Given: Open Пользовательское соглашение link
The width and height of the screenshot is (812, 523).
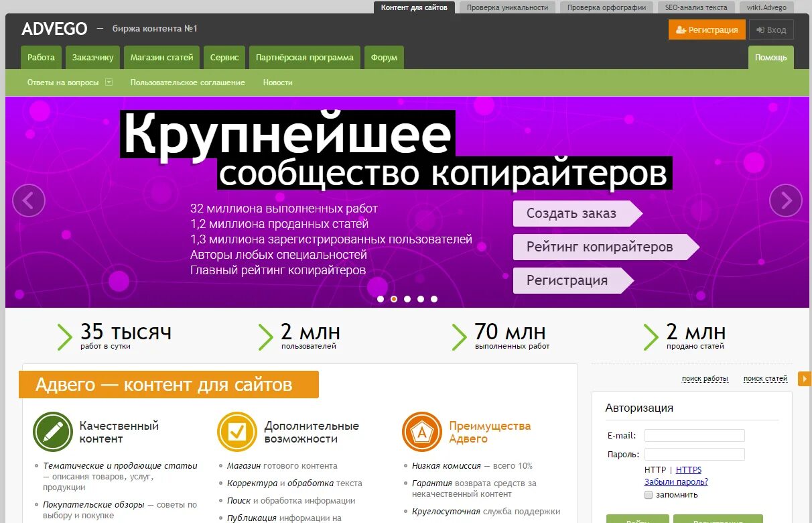Looking at the screenshot, I should pyautogui.click(x=188, y=82).
